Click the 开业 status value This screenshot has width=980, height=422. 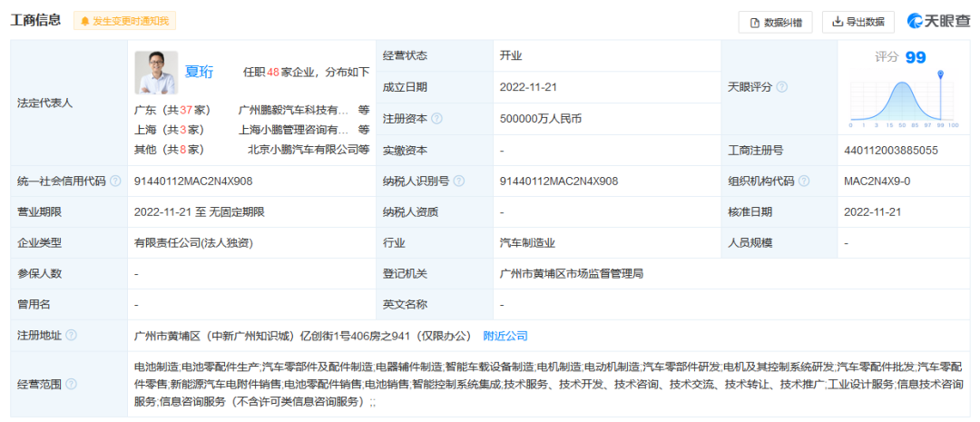click(x=511, y=55)
